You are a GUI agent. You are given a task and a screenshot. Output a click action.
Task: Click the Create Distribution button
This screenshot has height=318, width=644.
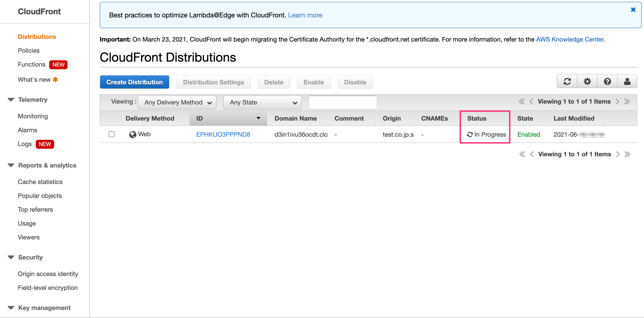(x=134, y=82)
